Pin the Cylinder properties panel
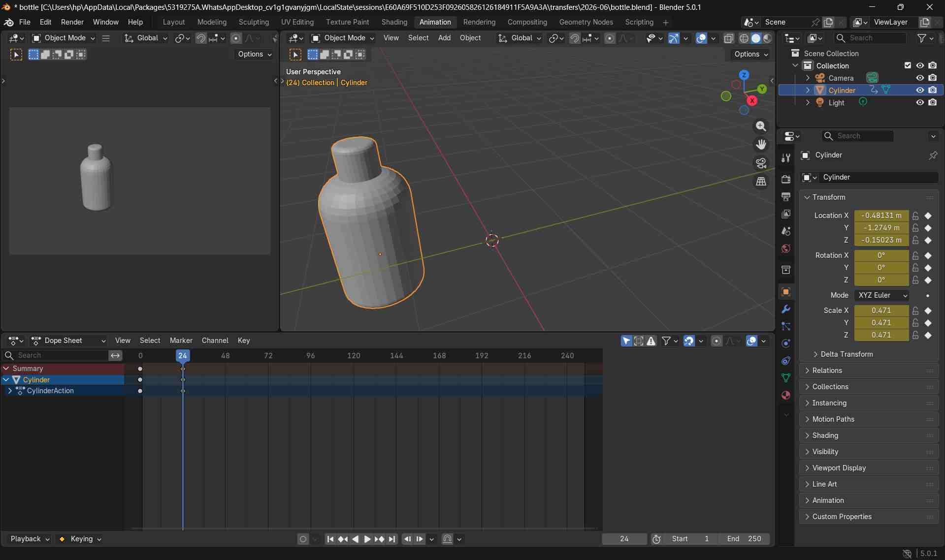 [x=933, y=155]
